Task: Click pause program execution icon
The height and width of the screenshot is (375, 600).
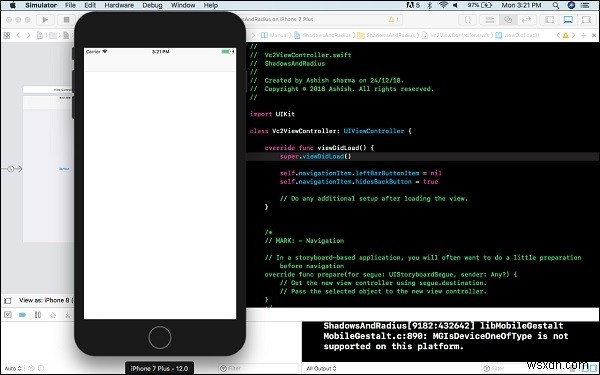Action: [38, 315]
